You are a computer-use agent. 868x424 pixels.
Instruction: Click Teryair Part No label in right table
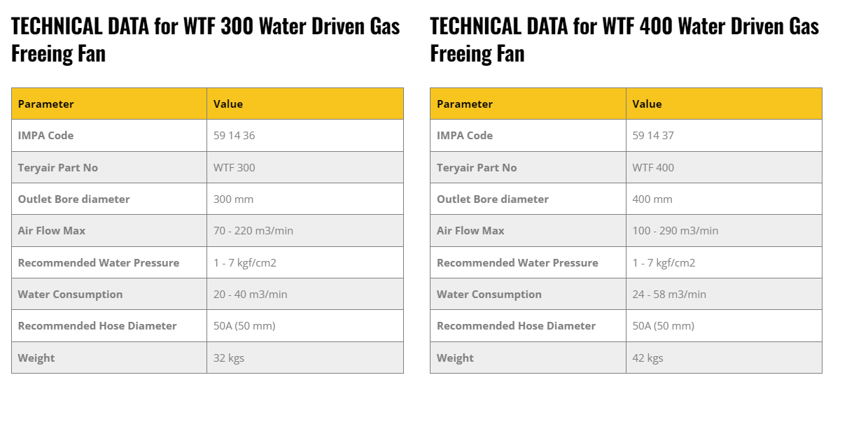coord(477,168)
